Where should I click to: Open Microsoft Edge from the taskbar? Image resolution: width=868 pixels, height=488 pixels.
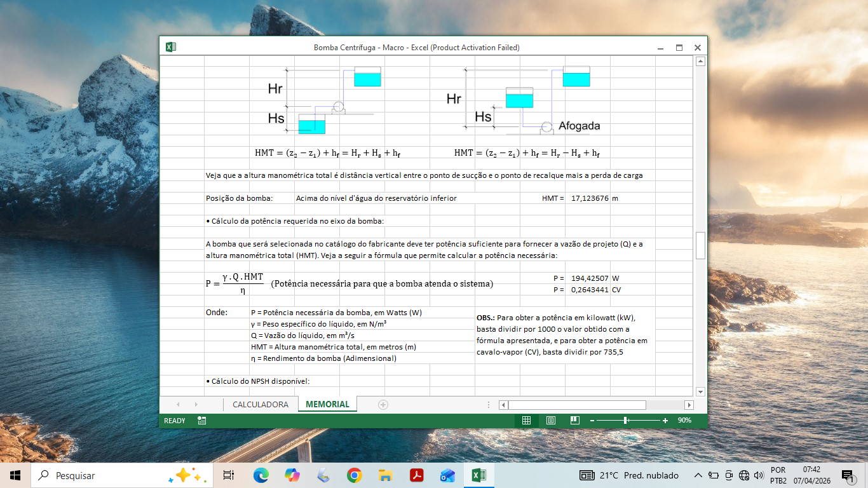tap(261, 475)
